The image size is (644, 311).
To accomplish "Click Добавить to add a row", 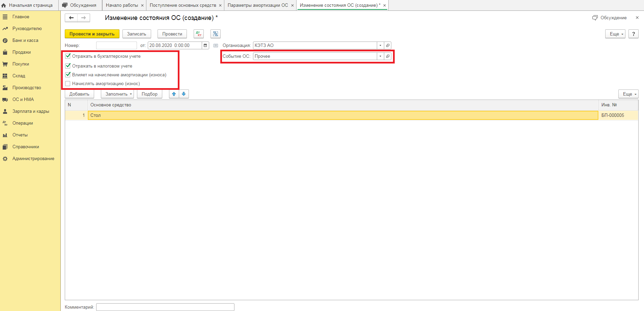I will 79,94.
